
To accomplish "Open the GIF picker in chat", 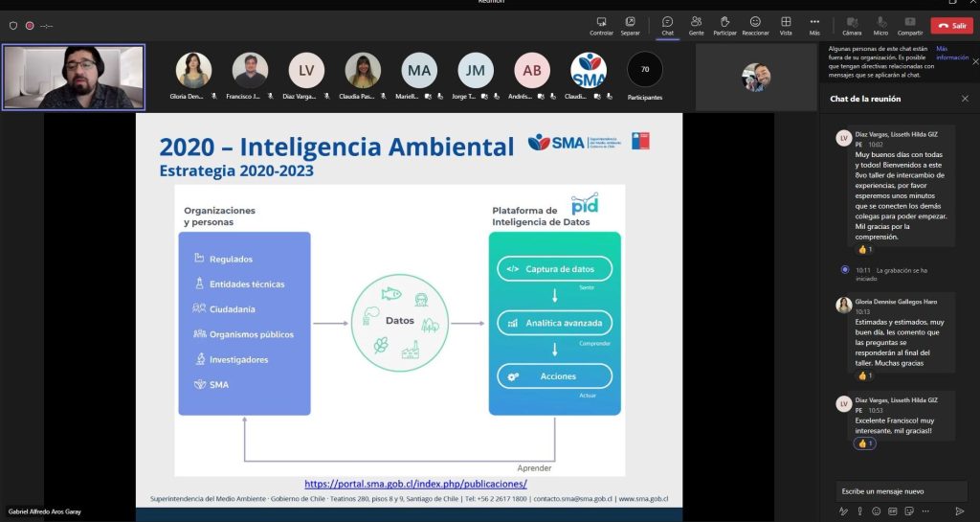I will click(893, 511).
